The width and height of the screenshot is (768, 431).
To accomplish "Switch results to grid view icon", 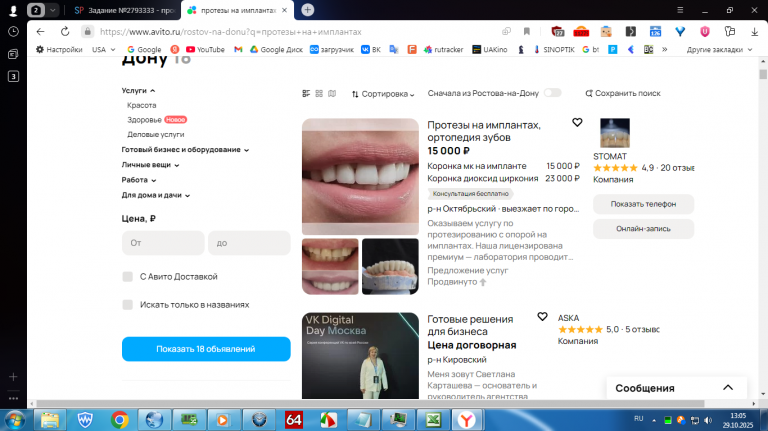I will (x=319, y=94).
